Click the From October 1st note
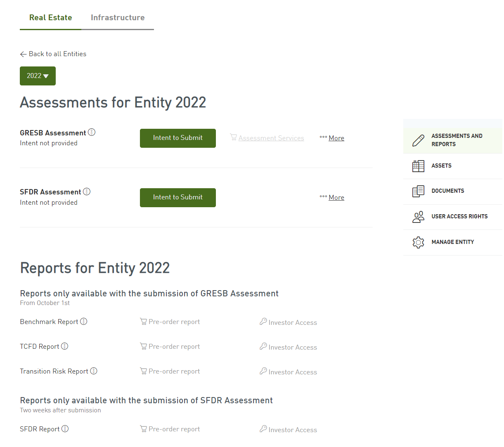Viewport: 504px width, 447px height. click(x=45, y=303)
